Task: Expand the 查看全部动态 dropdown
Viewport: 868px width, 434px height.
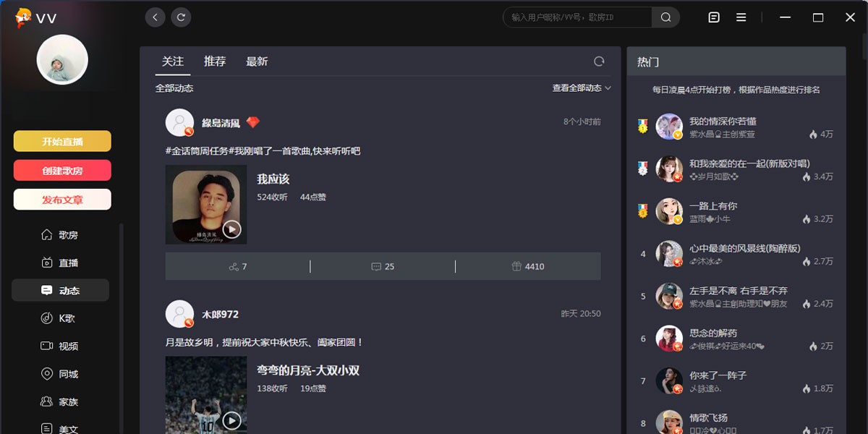Action: [x=582, y=88]
